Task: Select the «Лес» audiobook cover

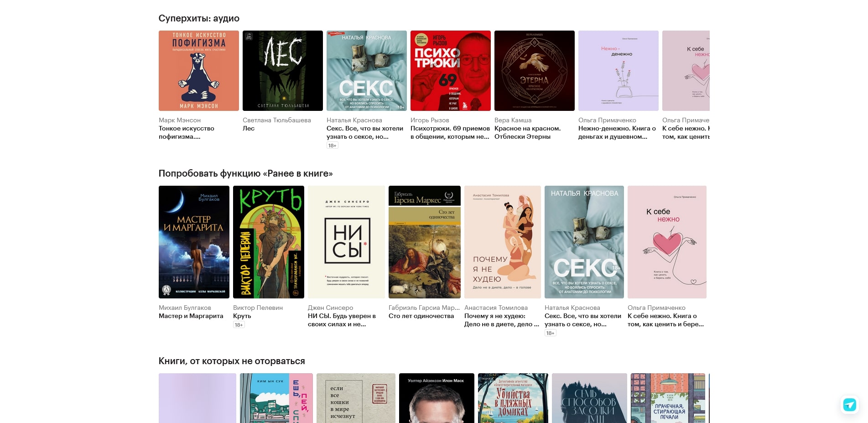Action: [x=282, y=71]
